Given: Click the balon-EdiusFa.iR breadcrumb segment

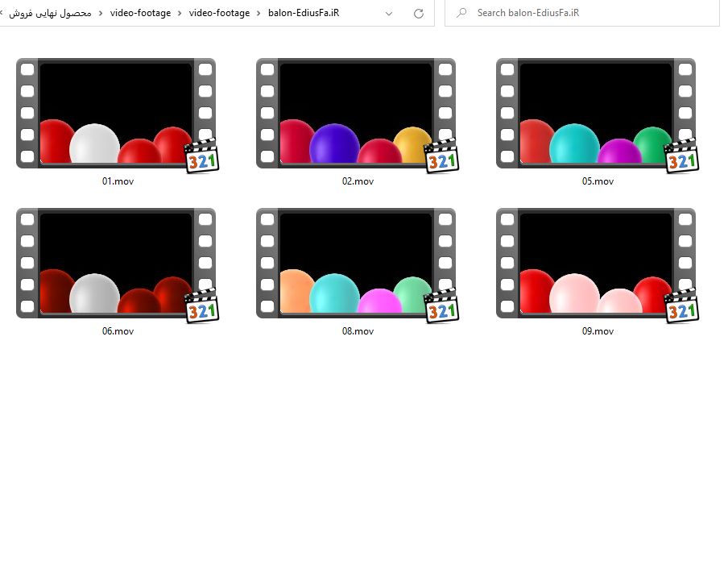Looking at the screenshot, I should coord(304,14).
